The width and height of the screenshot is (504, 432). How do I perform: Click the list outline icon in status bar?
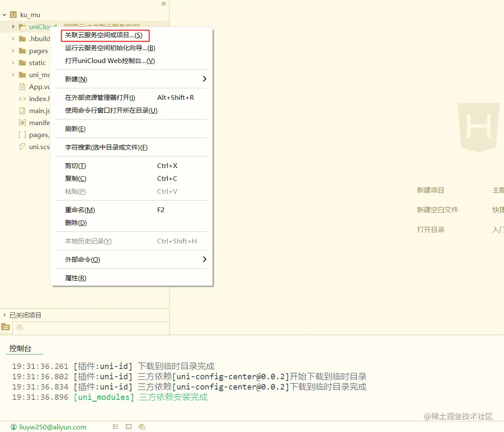pyautogui.click(x=116, y=427)
